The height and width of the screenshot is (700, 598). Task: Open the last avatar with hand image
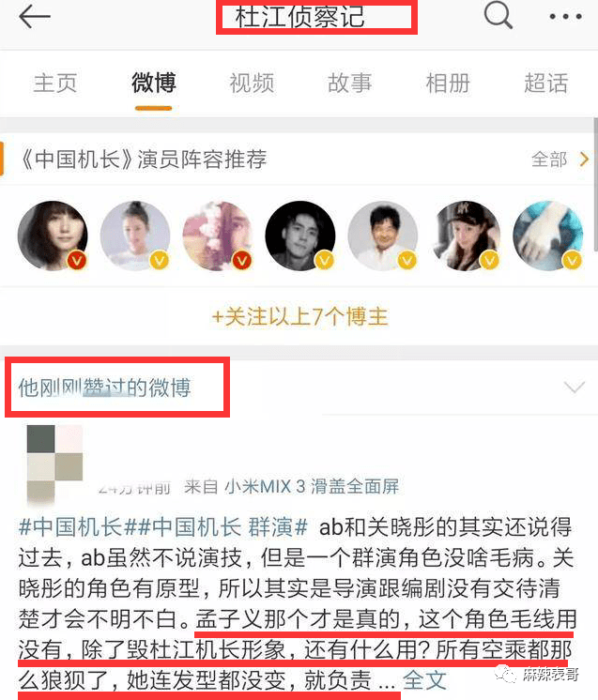(548, 236)
